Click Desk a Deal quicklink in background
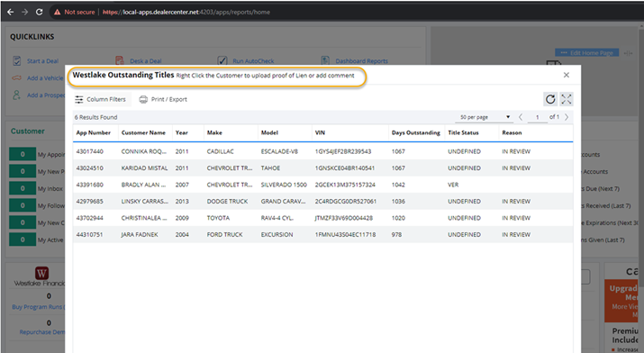The height and width of the screenshot is (353, 644). (146, 61)
